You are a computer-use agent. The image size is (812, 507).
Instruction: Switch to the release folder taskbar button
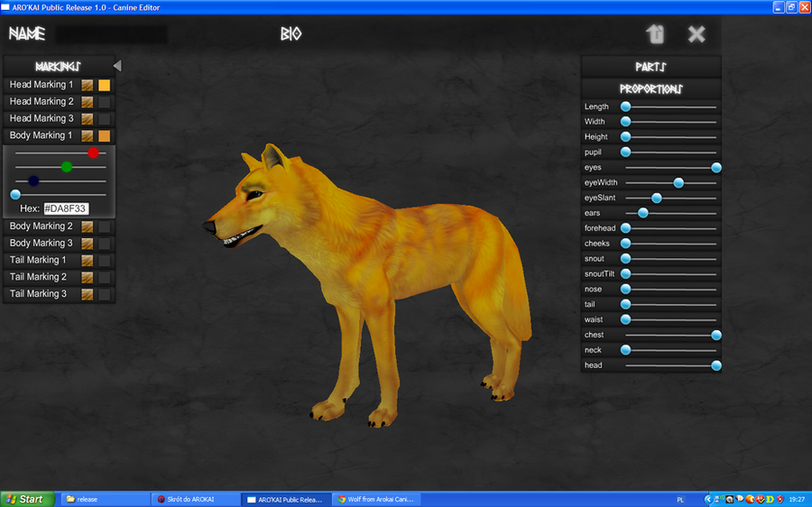pyautogui.click(x=106, y=499)
